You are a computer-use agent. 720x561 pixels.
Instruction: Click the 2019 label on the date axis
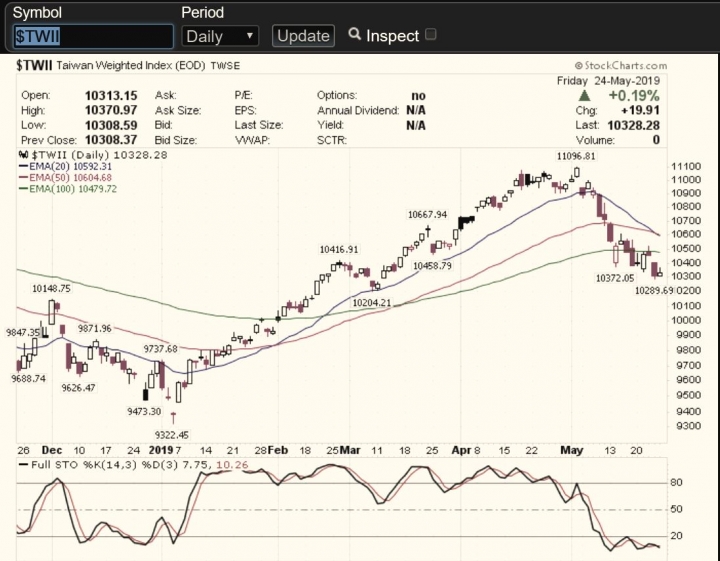[161, 450]
